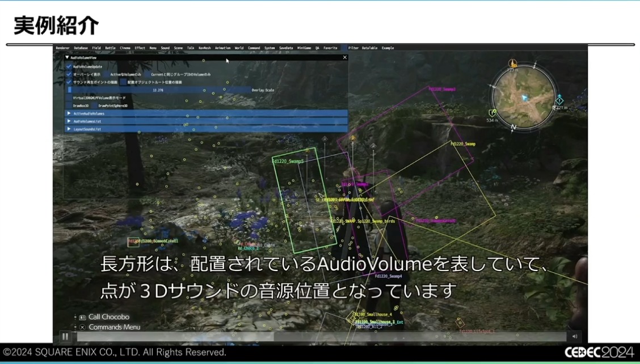Open the NavMesh debug menu
This screenshot has height=364, width=640.
point(205,48)
